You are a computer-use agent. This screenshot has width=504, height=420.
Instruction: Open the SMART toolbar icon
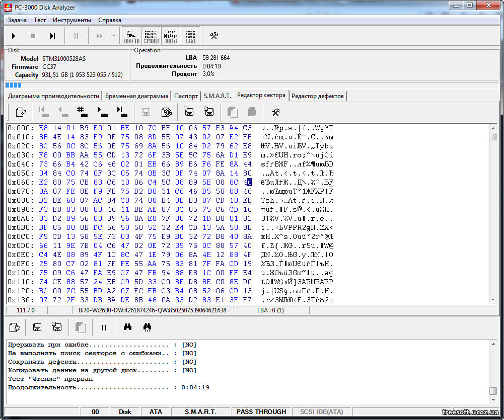pyautogui.click(x=152, y=37)
